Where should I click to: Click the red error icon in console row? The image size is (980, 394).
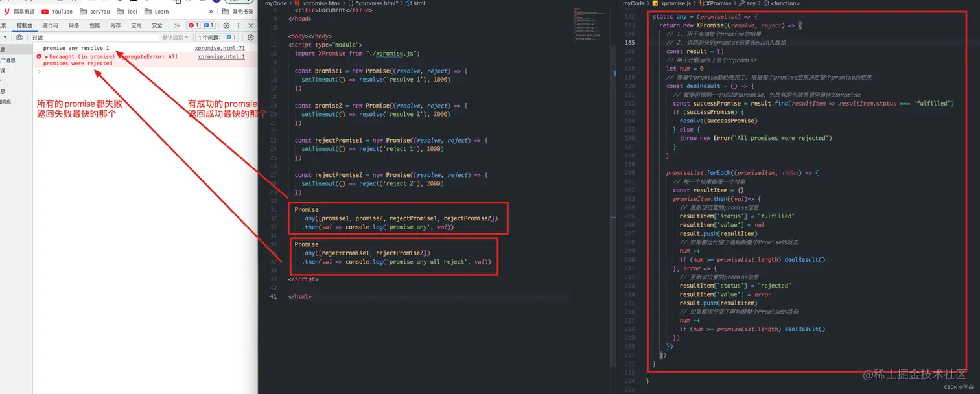[x=39, y=57]
